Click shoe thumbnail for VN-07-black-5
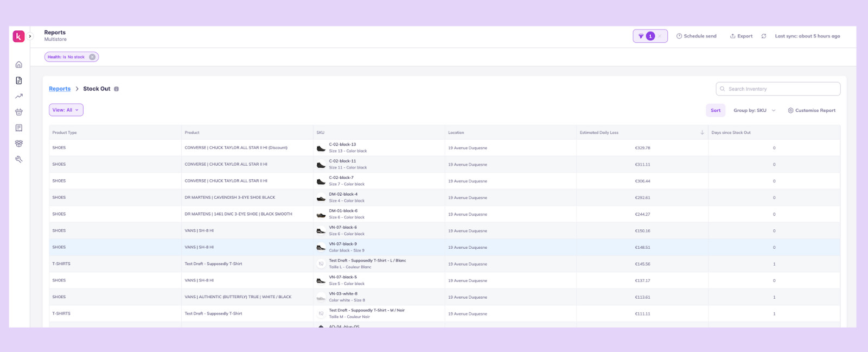This screenshot has width=868, height=352. (x=321, y=280)
